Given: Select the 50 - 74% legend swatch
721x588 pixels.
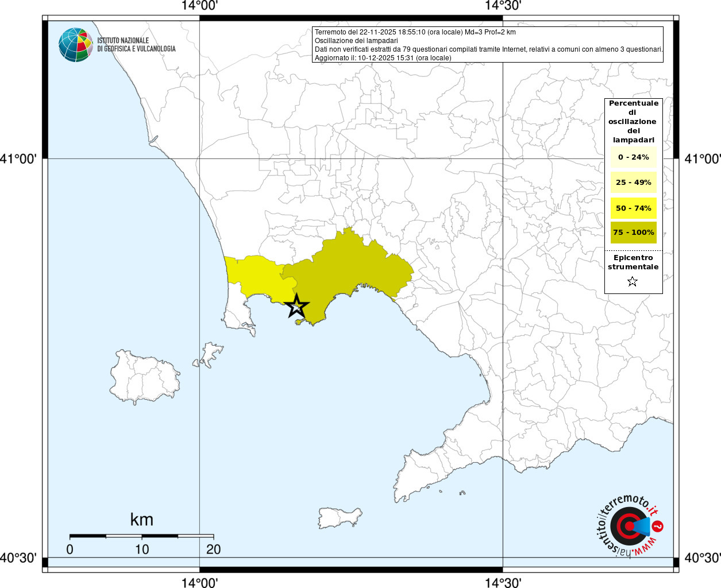Looking at the screenshot, I should click(x=633, y=208).
